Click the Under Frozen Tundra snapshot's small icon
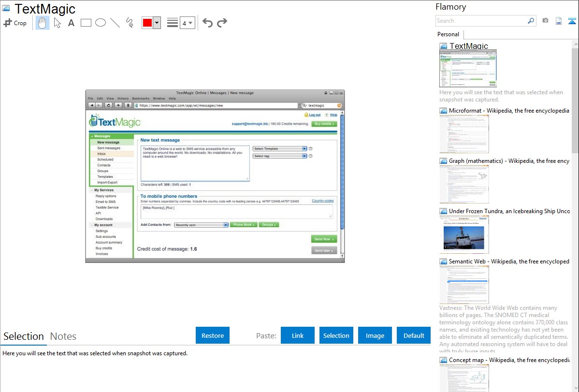The width and height of the screenshot is (579, 392). point(443,211)
